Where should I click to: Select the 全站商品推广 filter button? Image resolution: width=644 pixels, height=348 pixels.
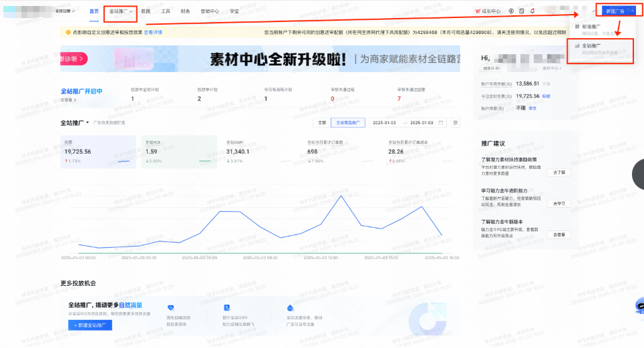point(348,122)
